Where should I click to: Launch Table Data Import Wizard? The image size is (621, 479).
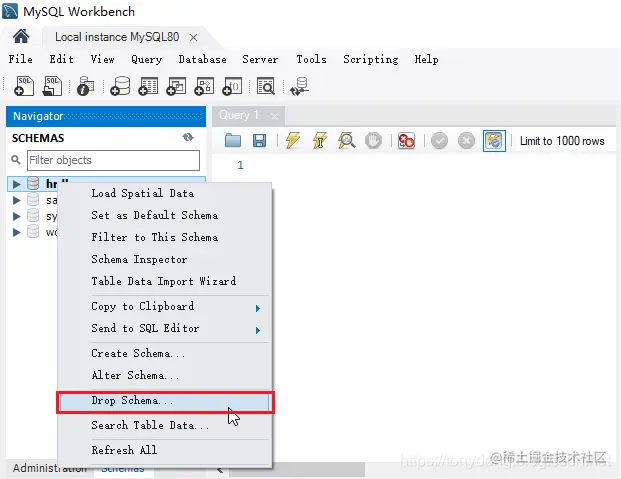[165, 281]
